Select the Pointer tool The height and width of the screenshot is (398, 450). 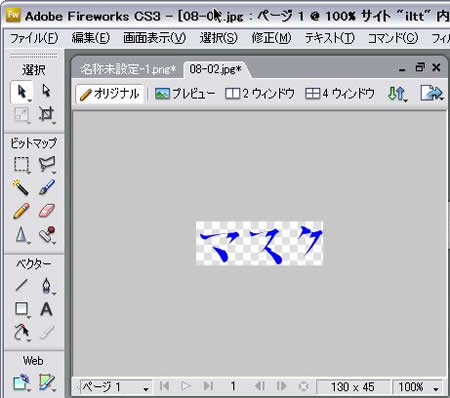click(22, 92)
